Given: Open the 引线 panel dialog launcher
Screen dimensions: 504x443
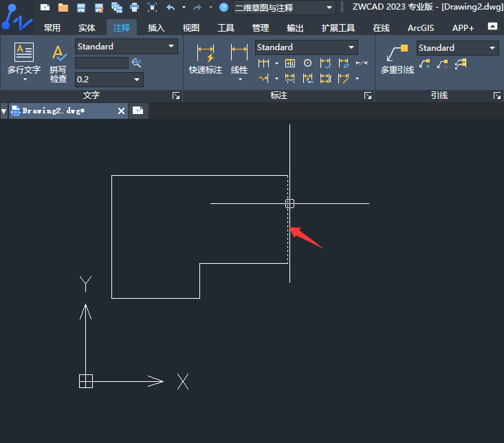Looking at the screenshot, I should (x=497, y=95).
